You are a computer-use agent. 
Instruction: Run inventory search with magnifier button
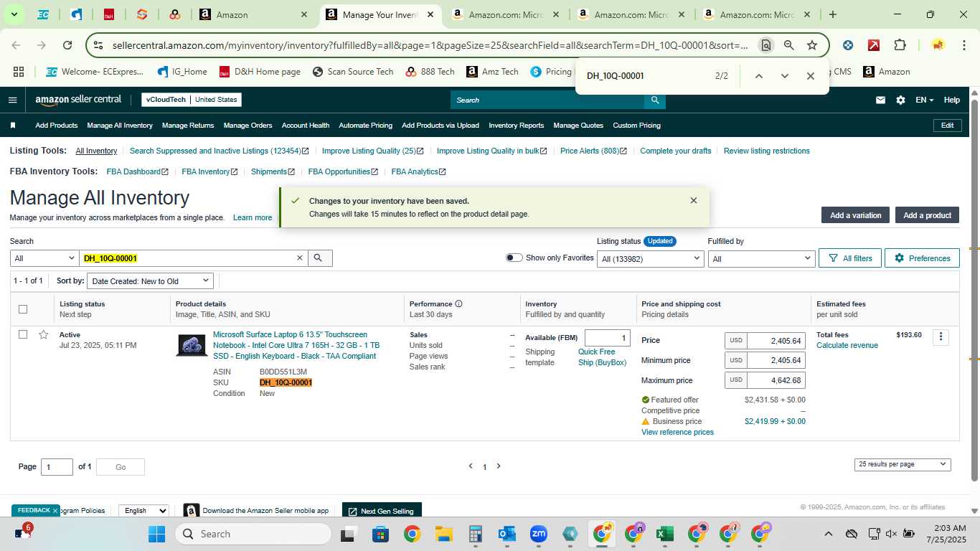(x=320, y=258)
